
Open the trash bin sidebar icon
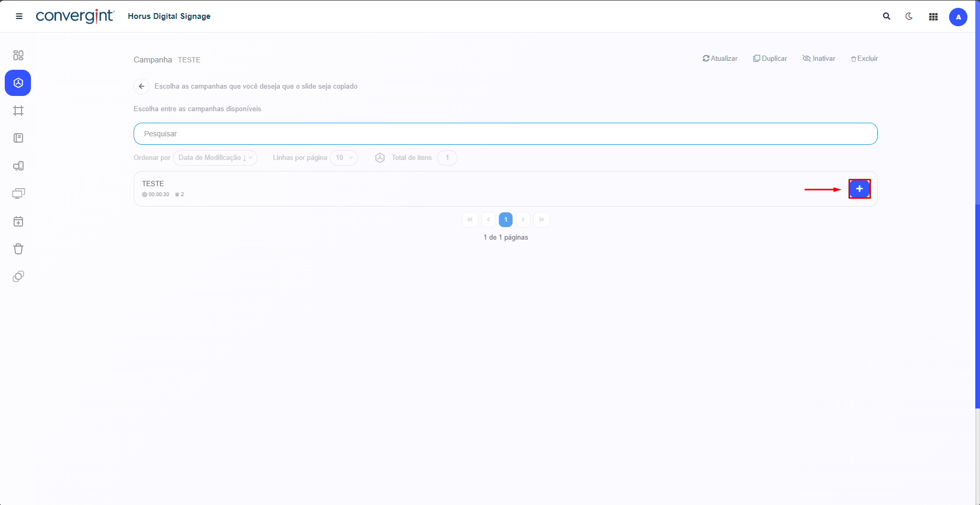click(18, 249)
